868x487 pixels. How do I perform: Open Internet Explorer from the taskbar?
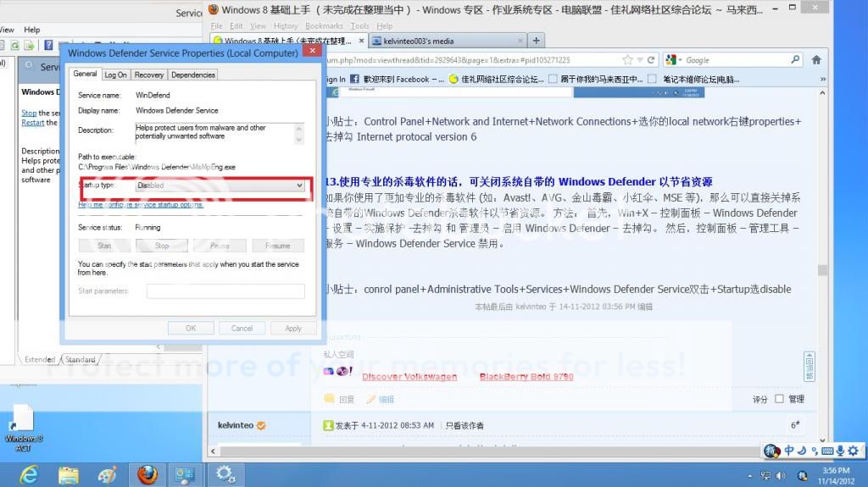click(29, 473)
